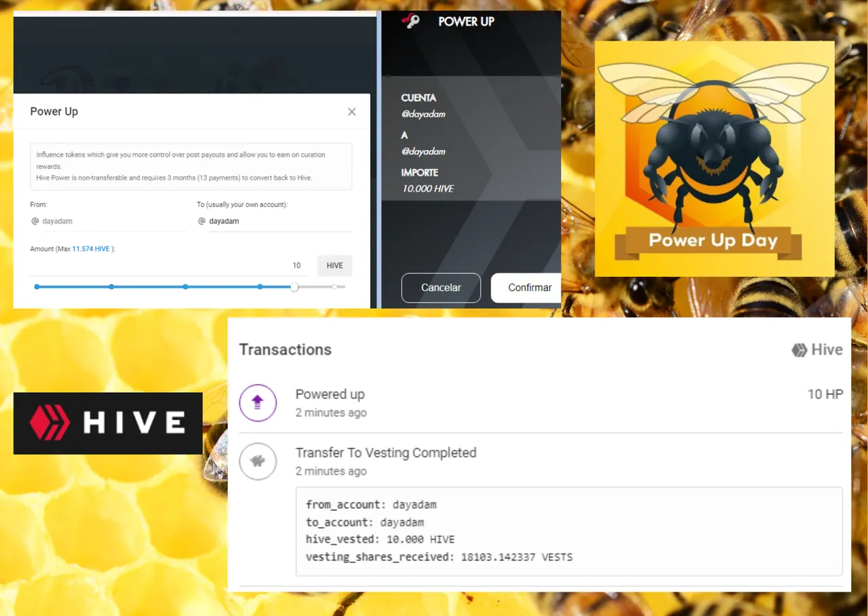Click the Confirmar button
The width and height of the screenshot is (868, 616).
(526, 288)
